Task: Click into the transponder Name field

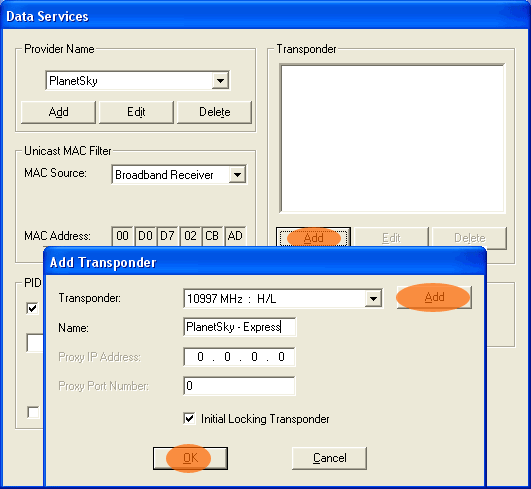Action: (x=239, y=327)
